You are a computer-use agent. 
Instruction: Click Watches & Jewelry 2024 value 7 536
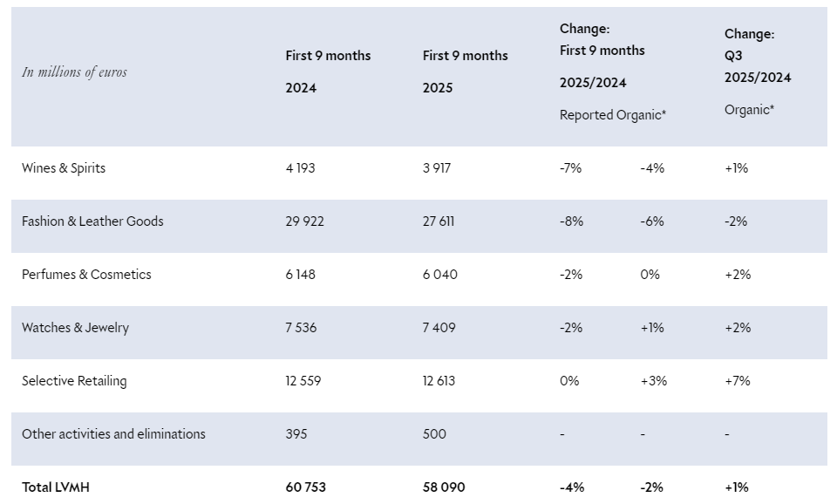point(301,328)
